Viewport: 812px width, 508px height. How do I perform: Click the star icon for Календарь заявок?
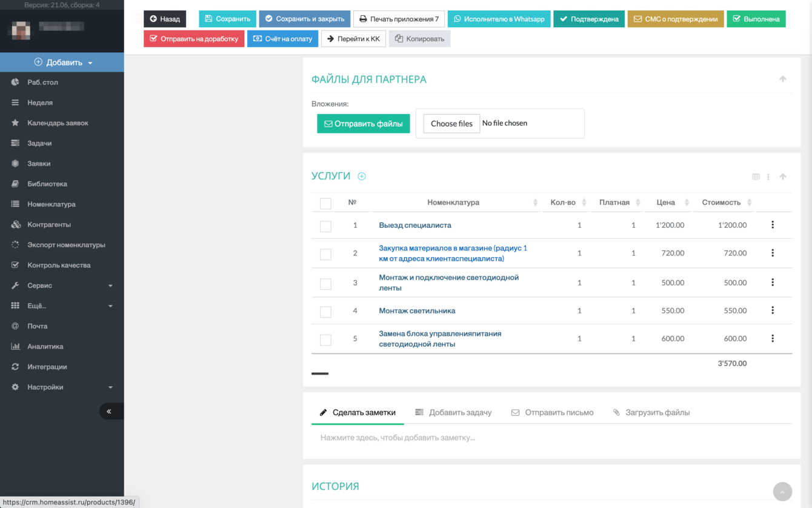coord(15,123)
